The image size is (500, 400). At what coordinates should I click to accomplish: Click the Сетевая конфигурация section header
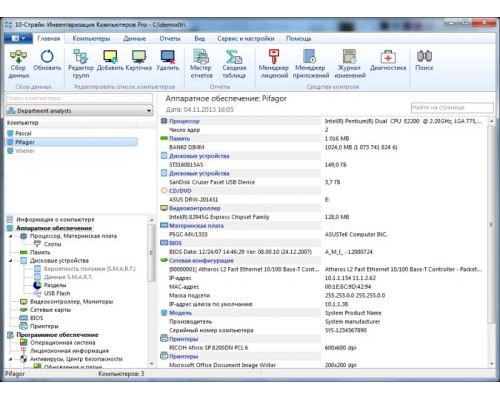[x=201, y=260]
